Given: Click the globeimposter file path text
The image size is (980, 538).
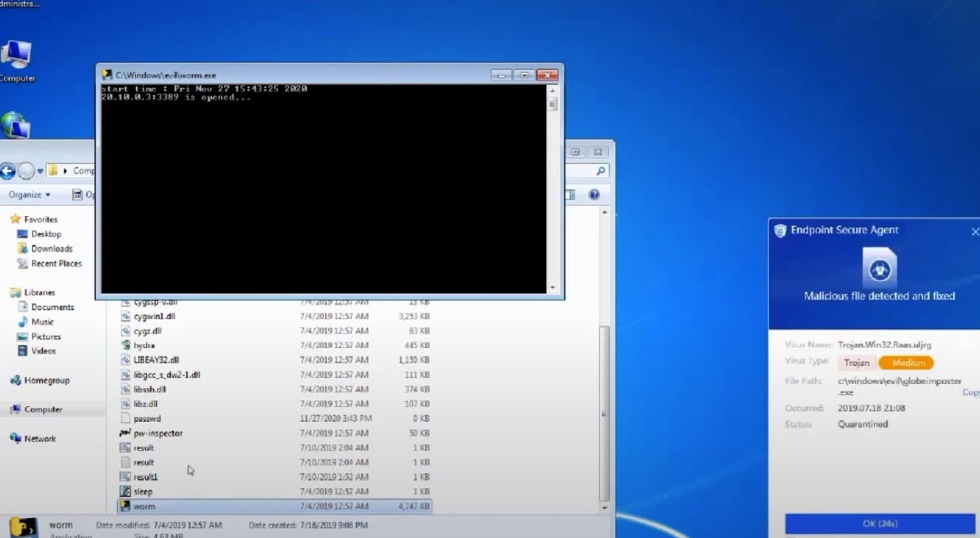Looking at the screenshot, I should point(900,386).
